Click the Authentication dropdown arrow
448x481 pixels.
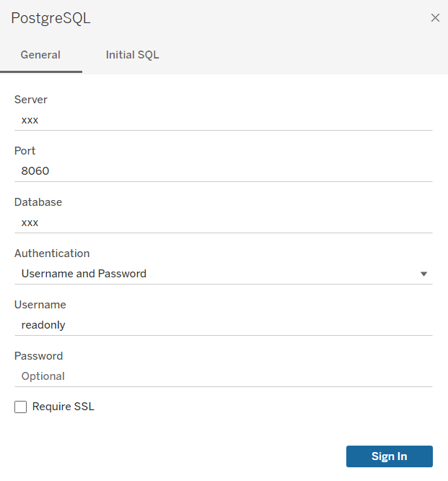(424, 274)
